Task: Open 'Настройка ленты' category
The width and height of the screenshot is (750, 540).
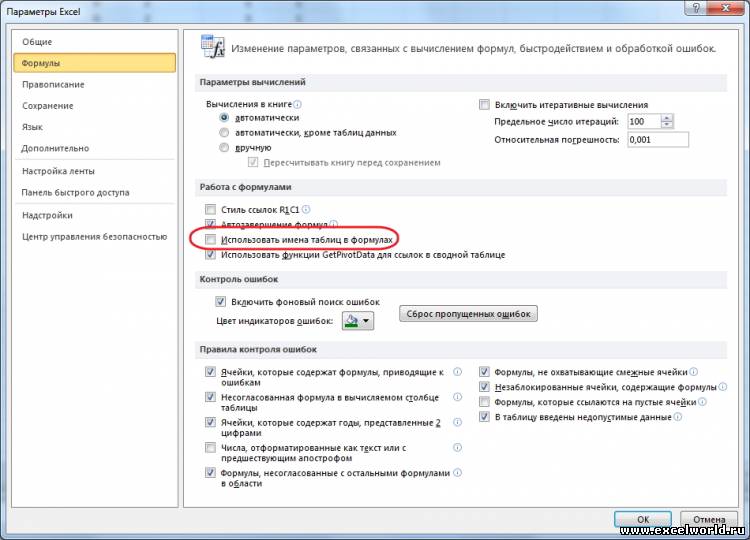Action: (x=95, y=171)
